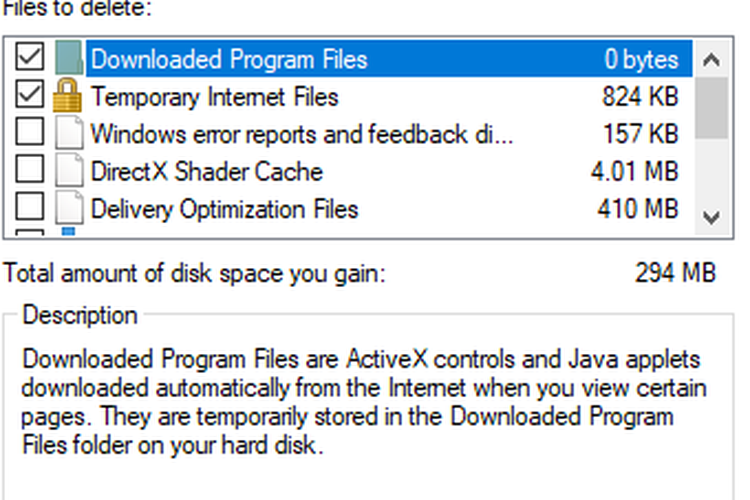Screen dimensions: 750x500
Task: Enable the DirectX Shader Cache checkbox
Action: [x=30, y=168]
